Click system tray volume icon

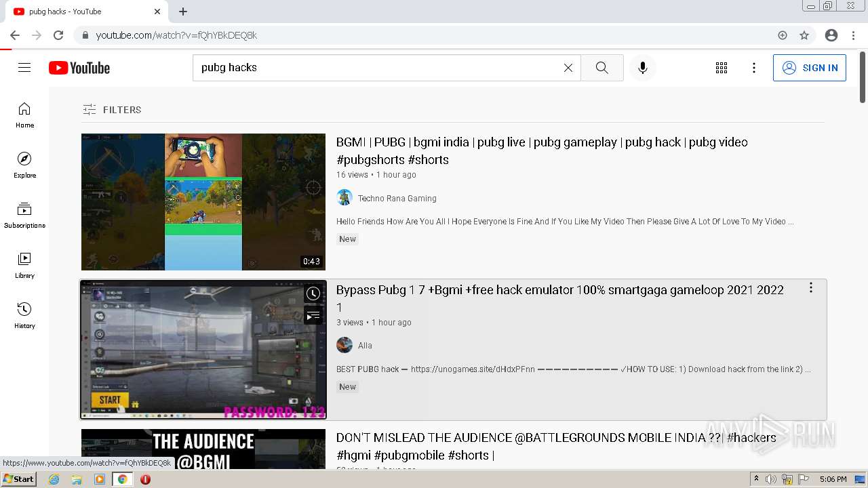tap(771, 479)
